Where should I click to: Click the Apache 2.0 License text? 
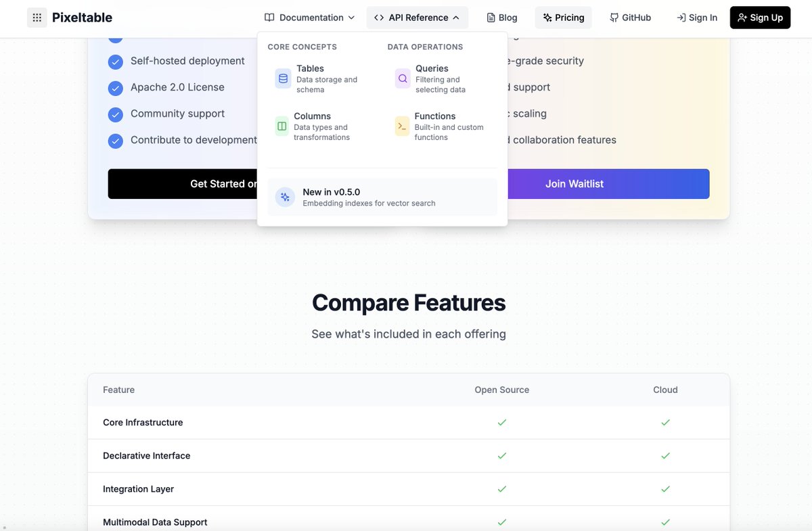point(177,87)
